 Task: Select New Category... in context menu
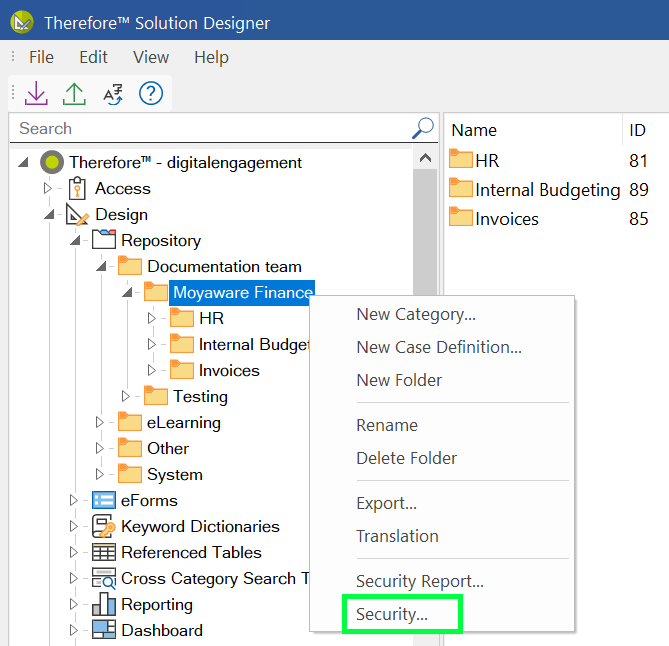coord(416,314)
